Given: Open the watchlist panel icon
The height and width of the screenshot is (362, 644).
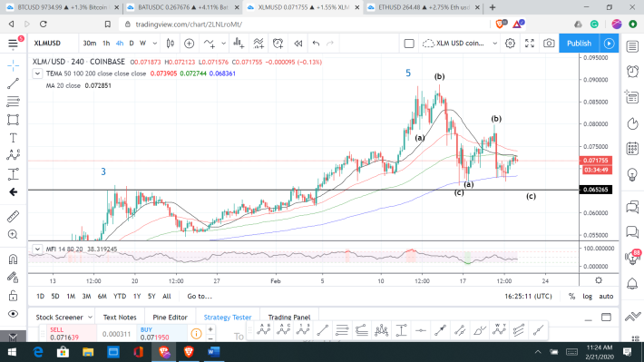Looking at the screenshot, I should point(632,46).
